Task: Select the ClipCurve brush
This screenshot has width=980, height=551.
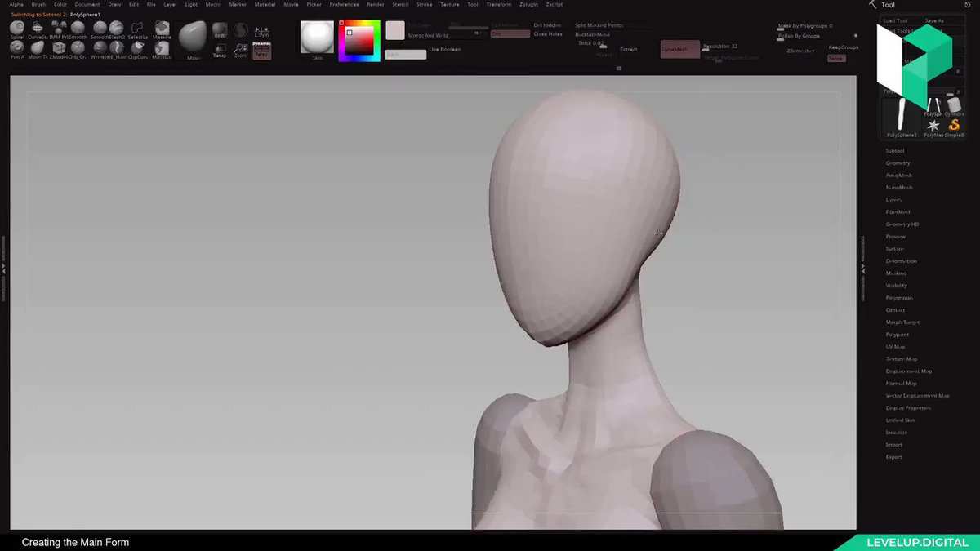Action: coord(137,48)
